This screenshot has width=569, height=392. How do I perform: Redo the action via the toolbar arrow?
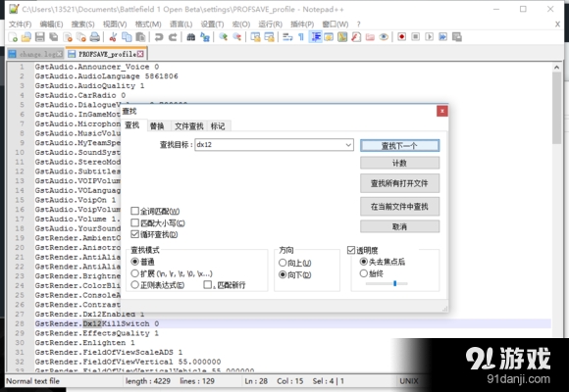(x=173, y=37)
